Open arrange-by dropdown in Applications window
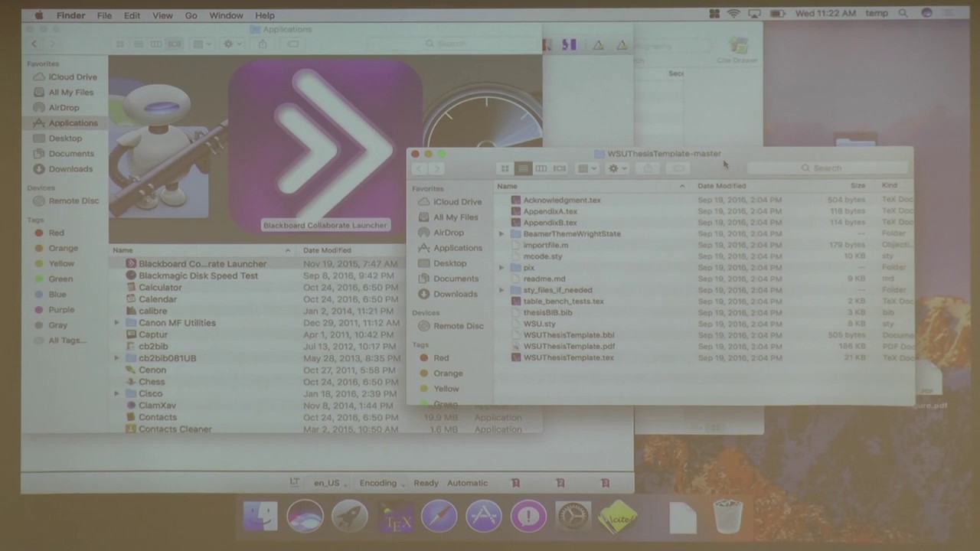This screenshot has height=551, width=980. [x=203, y=44]
